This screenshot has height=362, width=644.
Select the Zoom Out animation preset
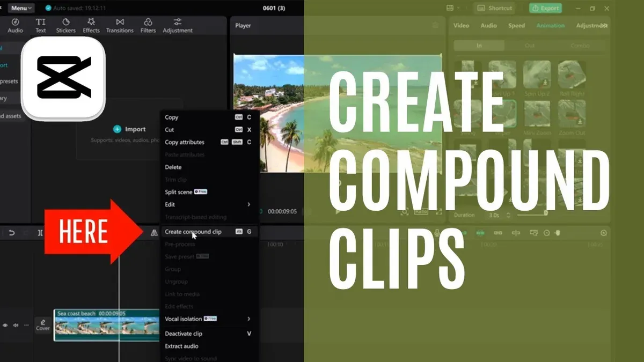(572, 116)
